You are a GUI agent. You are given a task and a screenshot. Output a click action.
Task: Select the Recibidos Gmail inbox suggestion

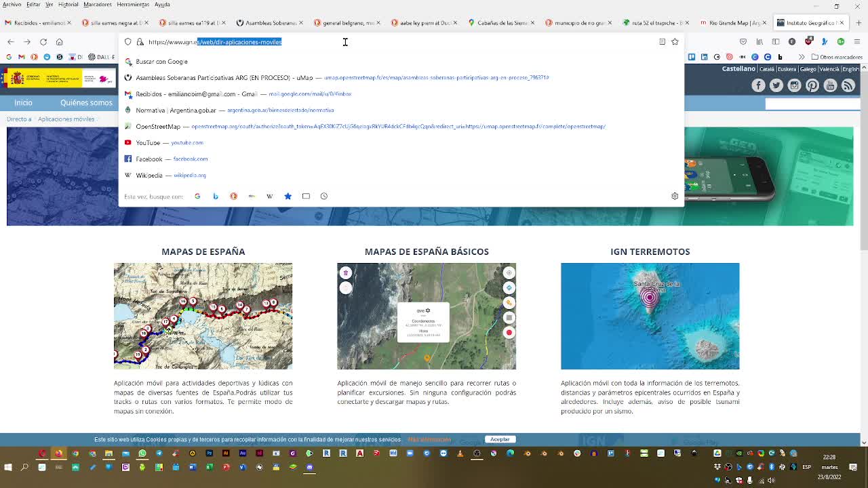pyautogui.click(x=400, y=94)
